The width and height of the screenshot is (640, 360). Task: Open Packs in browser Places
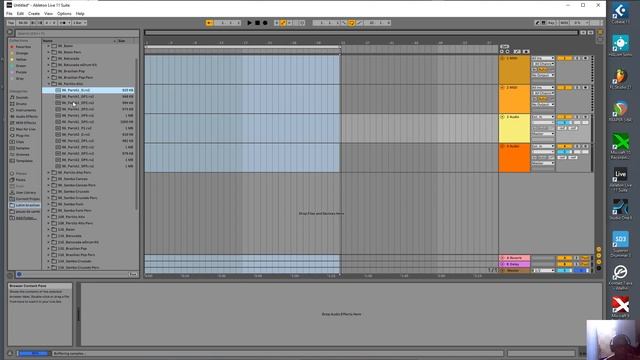point(20,180)
